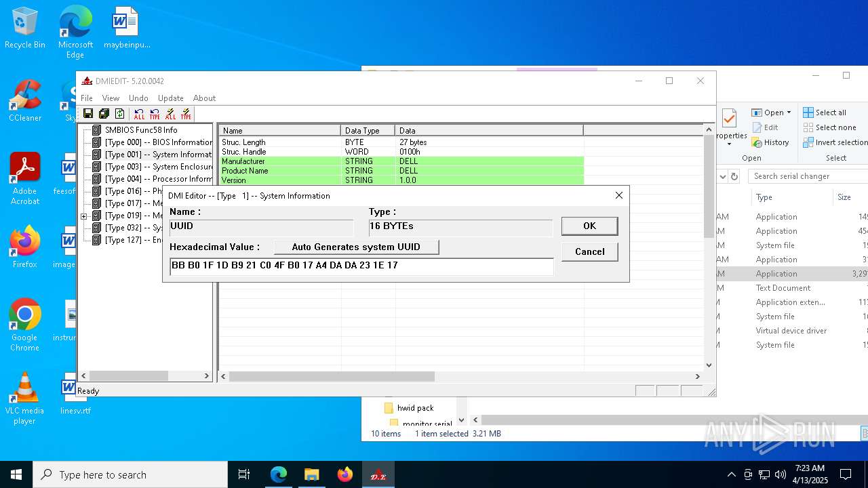Click the Hexadecimal Value input field
This screenshot has height=488, width=868.
pos(361,266)
